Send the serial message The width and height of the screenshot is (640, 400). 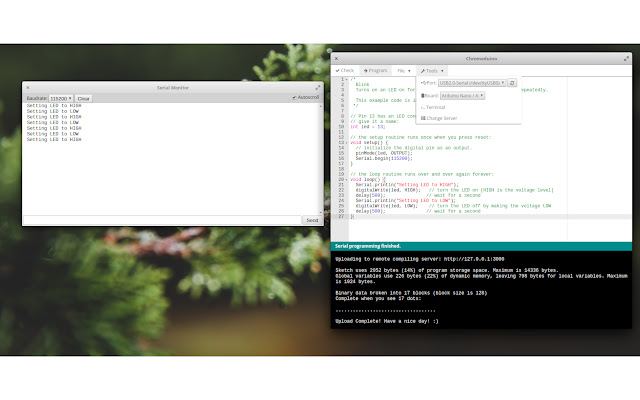pos(312,220)
